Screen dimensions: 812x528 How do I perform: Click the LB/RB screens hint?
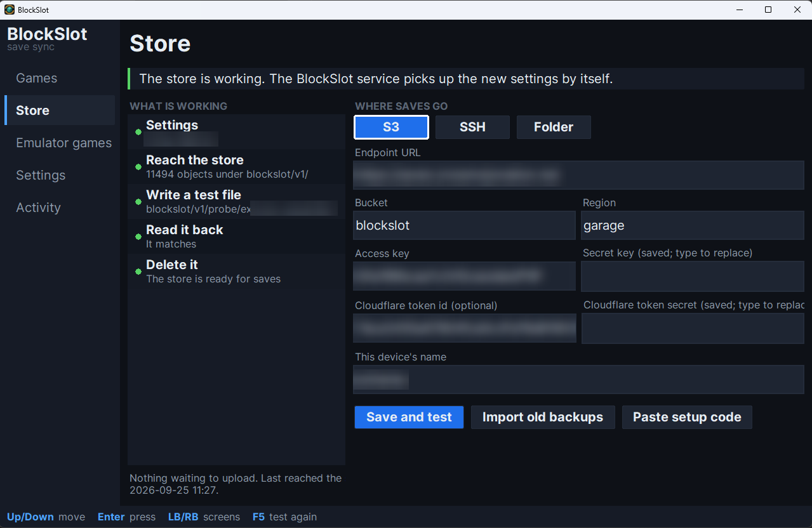click(204, 517)
